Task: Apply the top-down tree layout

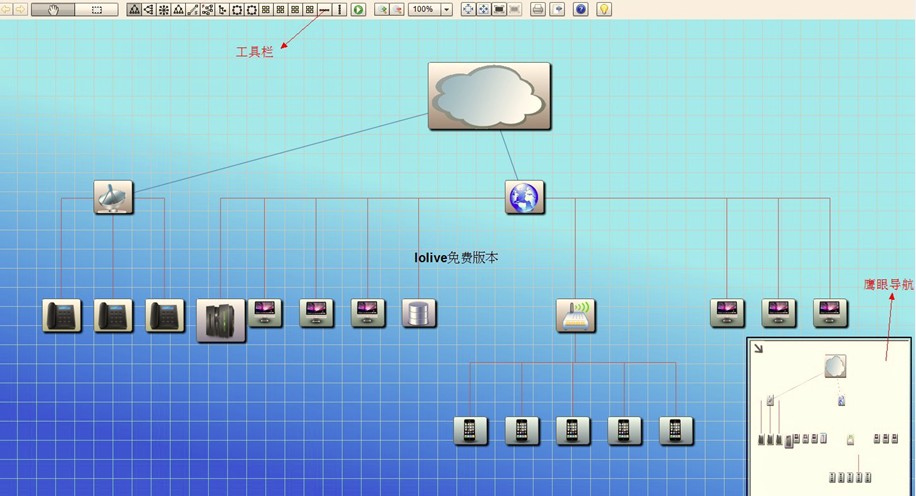Action: (134, 9)
